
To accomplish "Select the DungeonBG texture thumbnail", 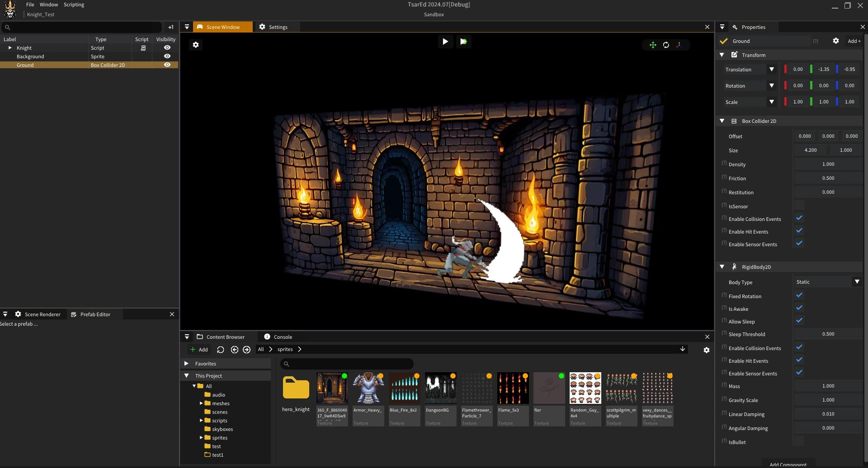I will 441,388.
